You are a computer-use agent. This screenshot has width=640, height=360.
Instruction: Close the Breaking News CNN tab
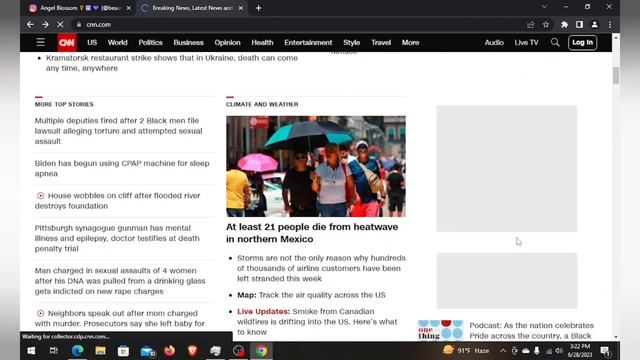240,8
